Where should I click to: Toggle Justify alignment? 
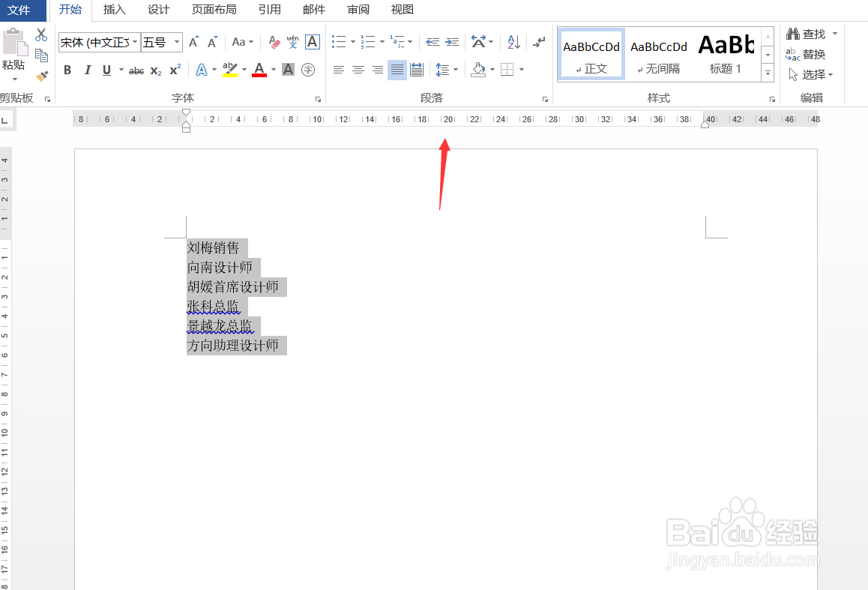(x=397, y=70)
